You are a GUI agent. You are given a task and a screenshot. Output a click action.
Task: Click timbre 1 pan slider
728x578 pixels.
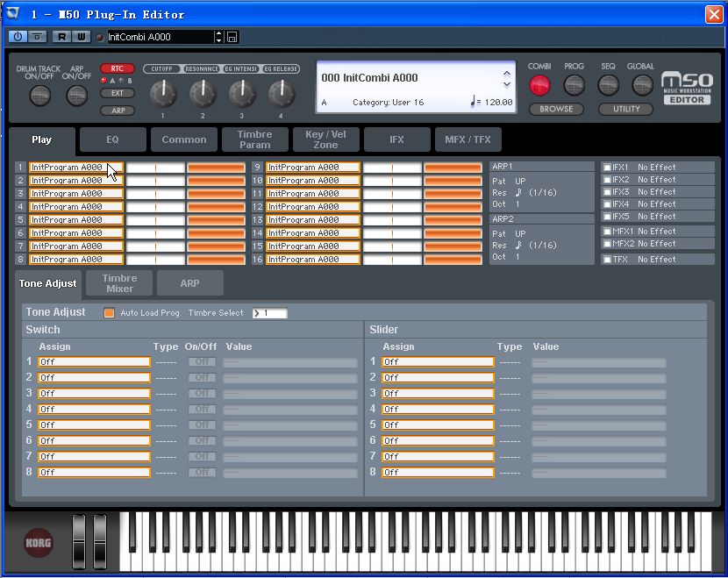(155, 168)
